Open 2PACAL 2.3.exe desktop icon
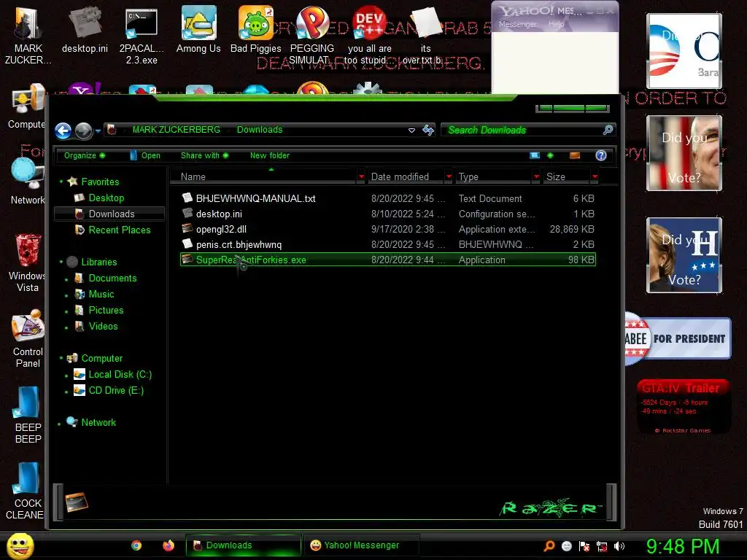Screen dimensions: 747x560 pyautogui.click(x=142, y=36)
